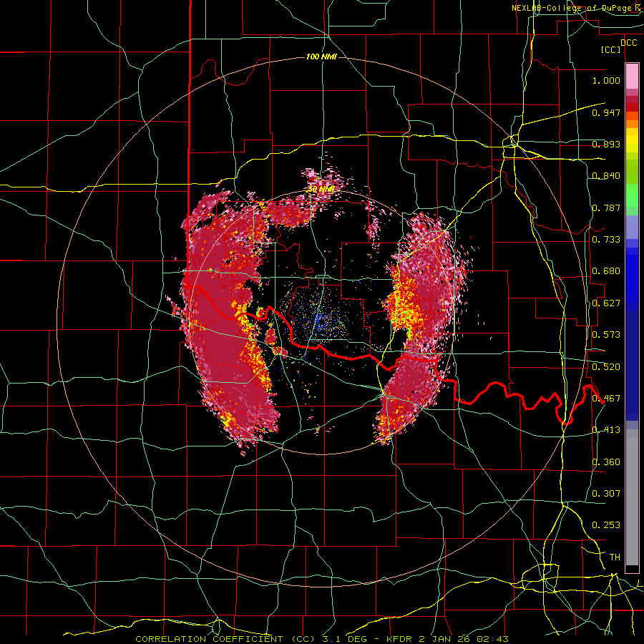Click the 50 NMI range ring label

pos(321,190)
